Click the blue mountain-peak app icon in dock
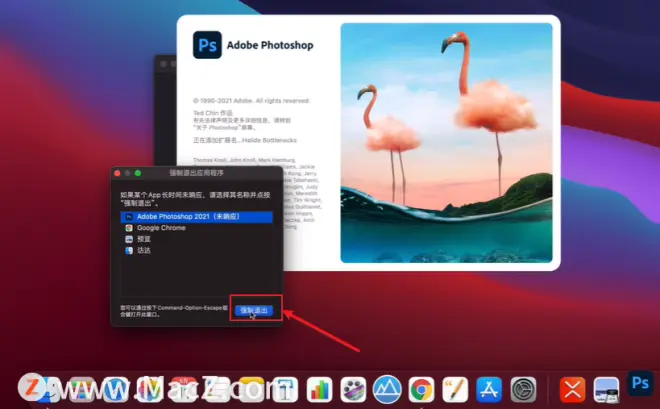660x409 pixels. coord(387,390)
